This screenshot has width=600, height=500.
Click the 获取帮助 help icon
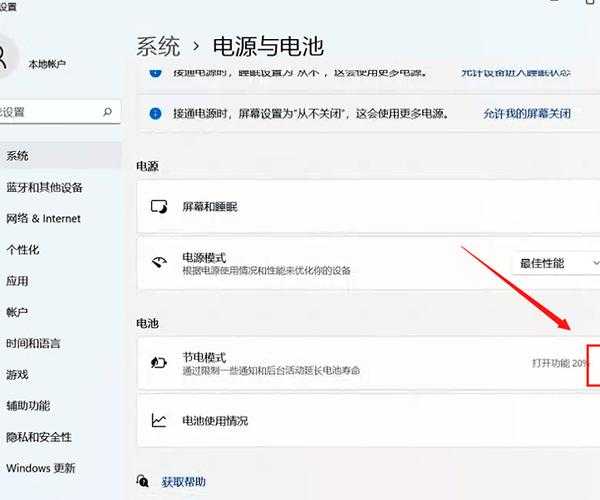click(x=143, y=481)
